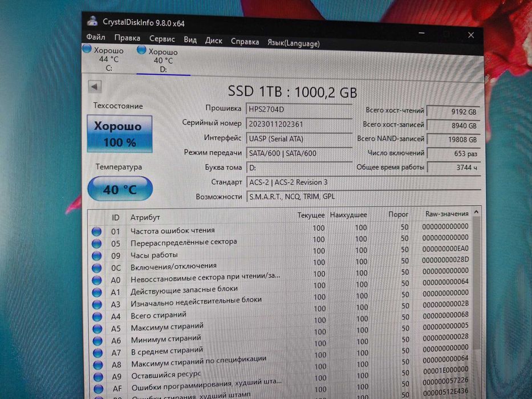Click raw value 000000000EA0

click(445, 249)
